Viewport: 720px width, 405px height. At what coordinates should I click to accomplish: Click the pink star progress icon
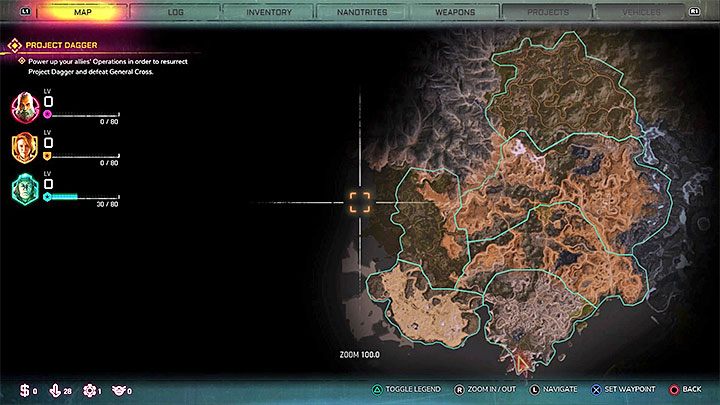tap(47, 114)
